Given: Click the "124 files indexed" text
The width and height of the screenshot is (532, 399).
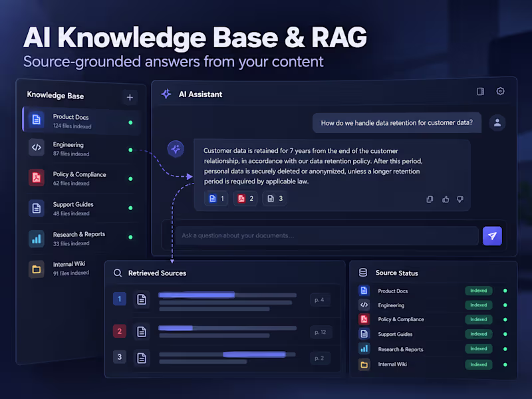Looking at the screenshot, I should click(72, 126).
